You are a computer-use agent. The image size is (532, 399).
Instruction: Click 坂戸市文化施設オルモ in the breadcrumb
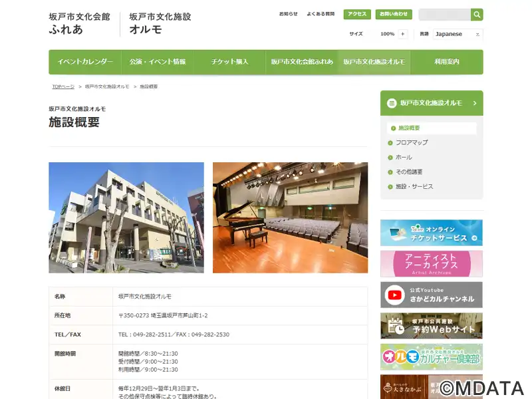[107, 87]
